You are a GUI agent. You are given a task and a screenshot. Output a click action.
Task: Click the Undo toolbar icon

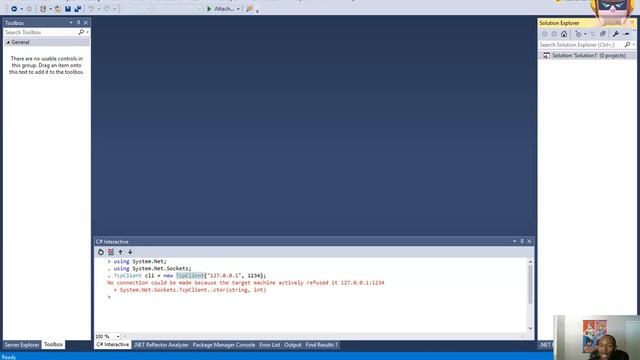click(x=91, y=9)
